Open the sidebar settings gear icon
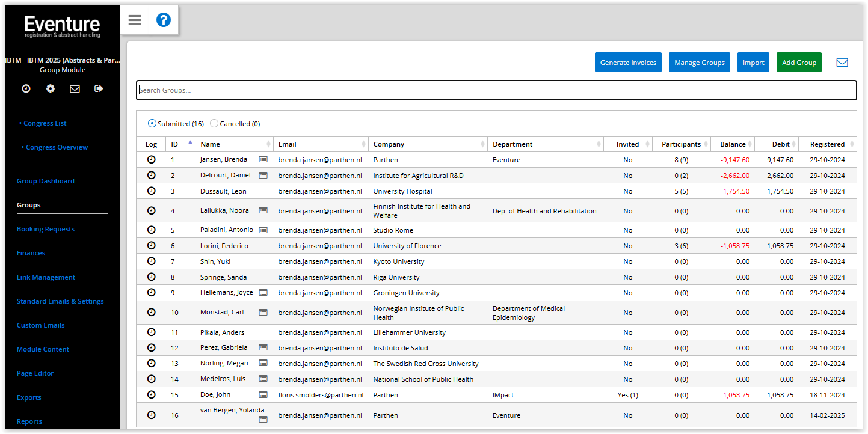This screenshot has height=434, width=868. pos(51,88)
